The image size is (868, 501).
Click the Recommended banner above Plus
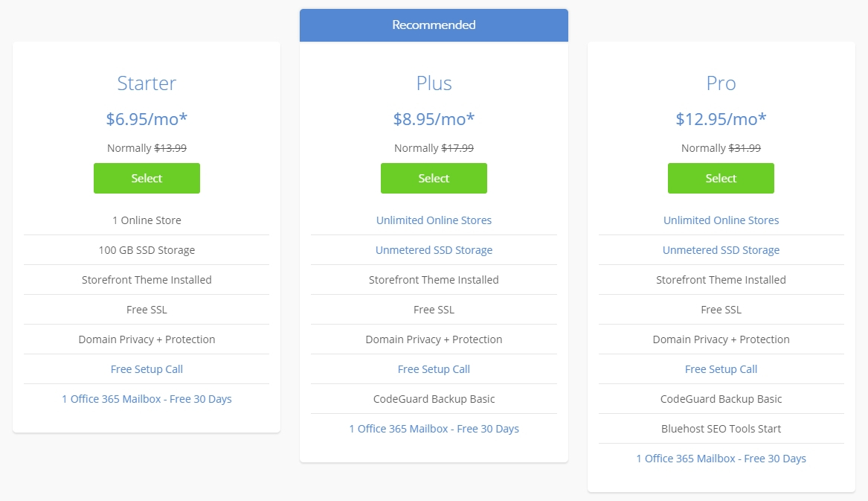point(434,25)
